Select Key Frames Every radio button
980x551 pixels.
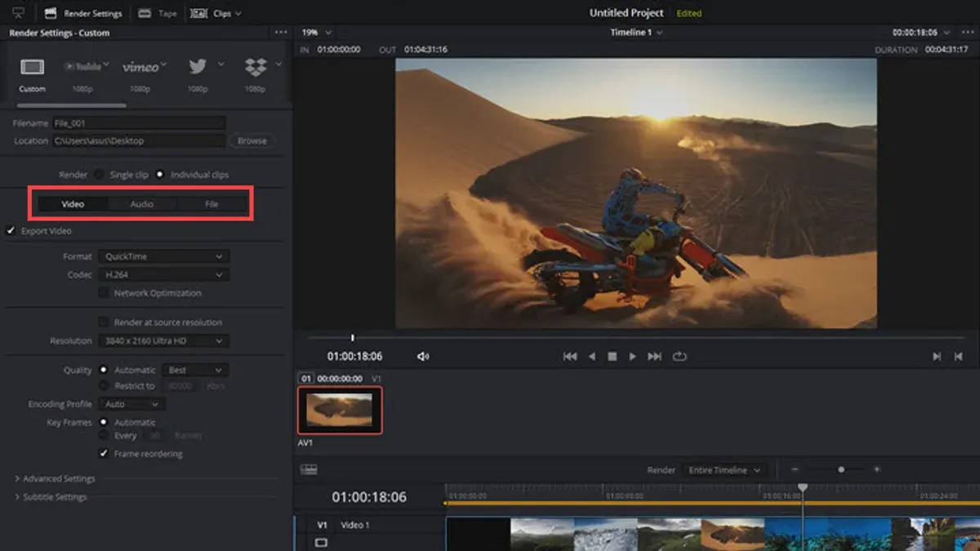[104, 436]
